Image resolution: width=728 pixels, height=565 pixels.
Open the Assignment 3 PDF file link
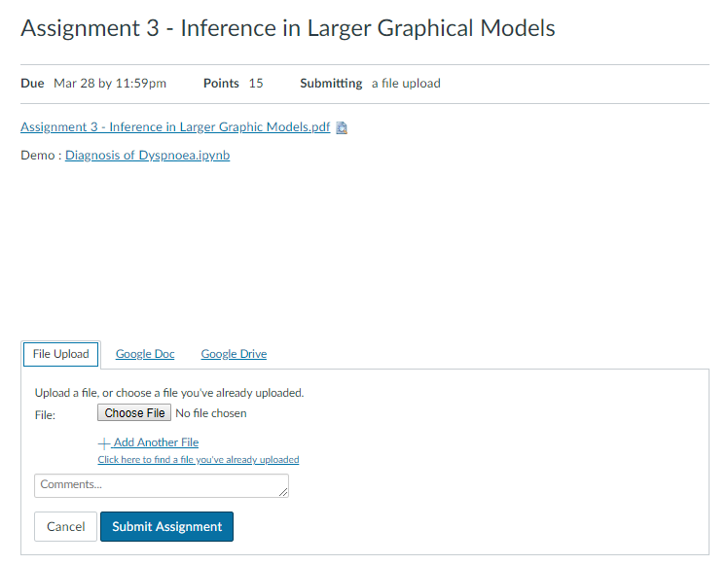click(x=175, y=127)
